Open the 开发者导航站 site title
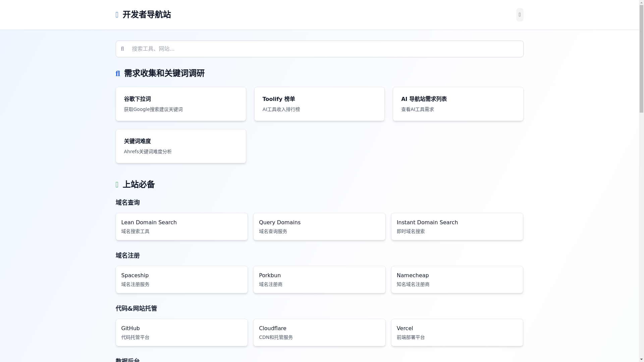 point(147,15)
